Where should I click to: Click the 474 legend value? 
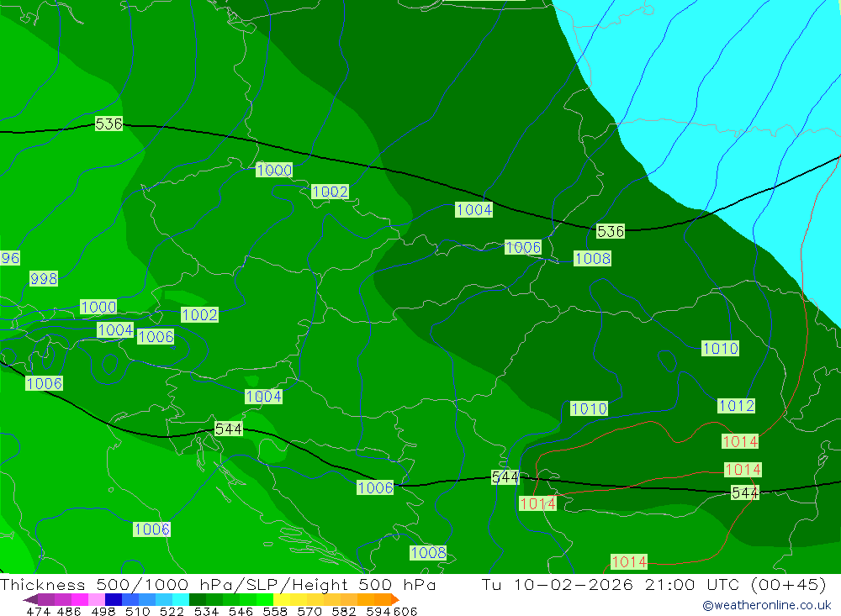click(x=38, y=612)
